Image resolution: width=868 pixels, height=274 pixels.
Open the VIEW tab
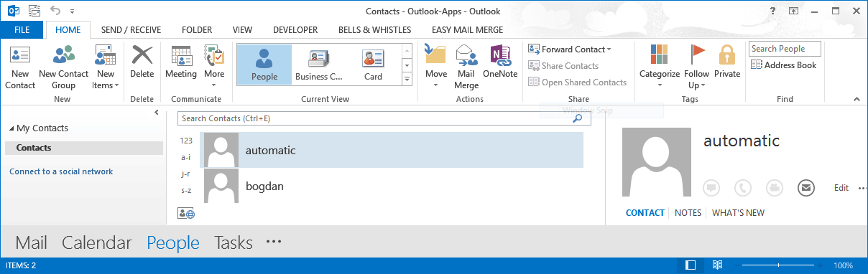pyautogui.click(x=243, y=30)
